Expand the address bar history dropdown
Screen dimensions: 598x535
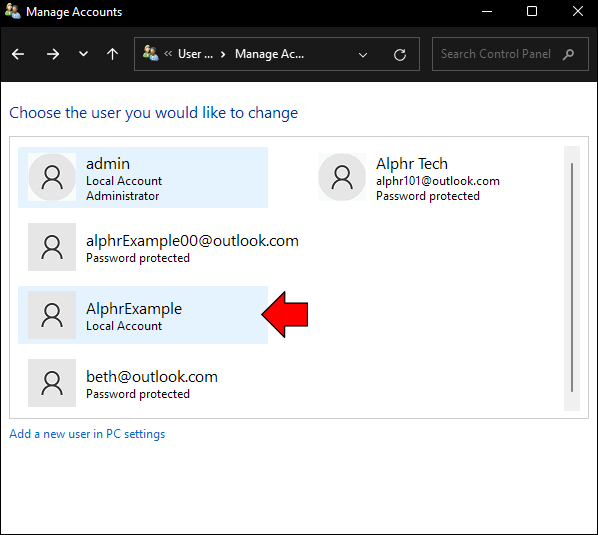[363, 55]
